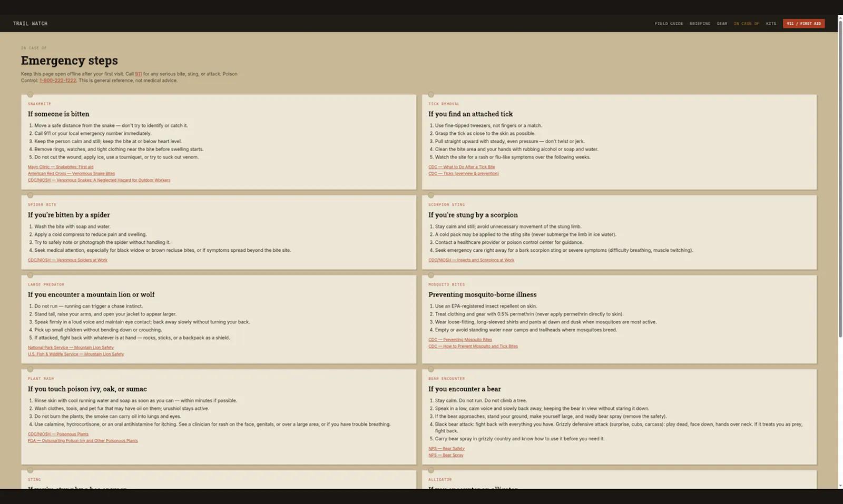Click step 'Carry bear spray in grizzly country'
Viewport: 843px width, 504px height.
[x=519, y=439]
